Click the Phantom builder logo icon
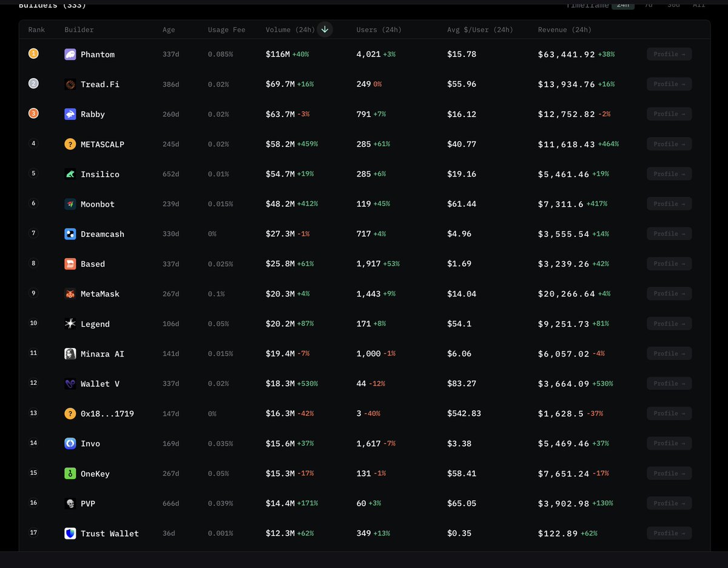The width and height of the screenshot is (728, 568). tap(70, 55)
